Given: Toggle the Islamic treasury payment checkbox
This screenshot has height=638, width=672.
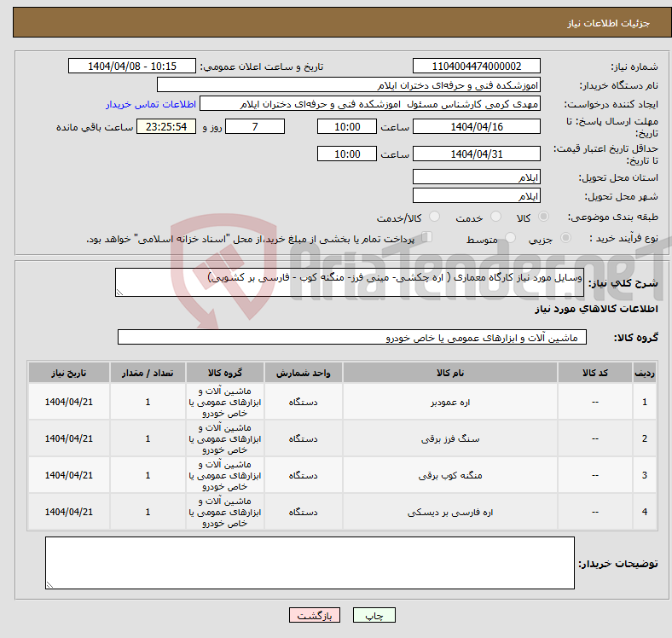Looking at the screenshot, I should (427, 237).
